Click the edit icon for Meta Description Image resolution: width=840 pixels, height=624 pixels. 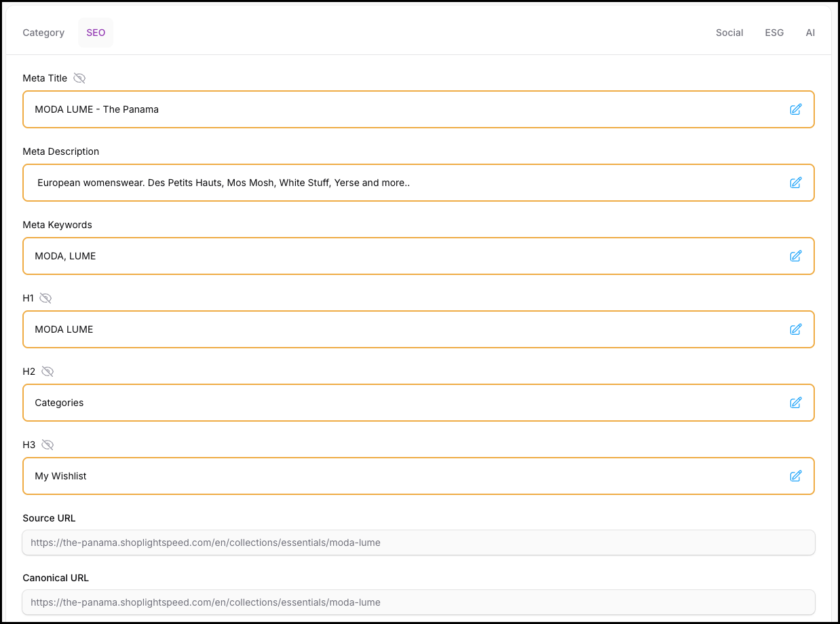click(x=795, y=183)
